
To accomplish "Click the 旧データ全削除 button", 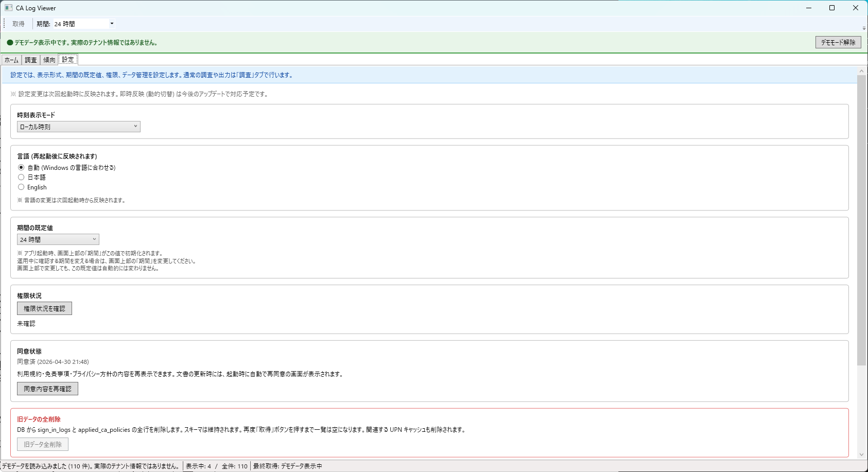I will [43, 444].
